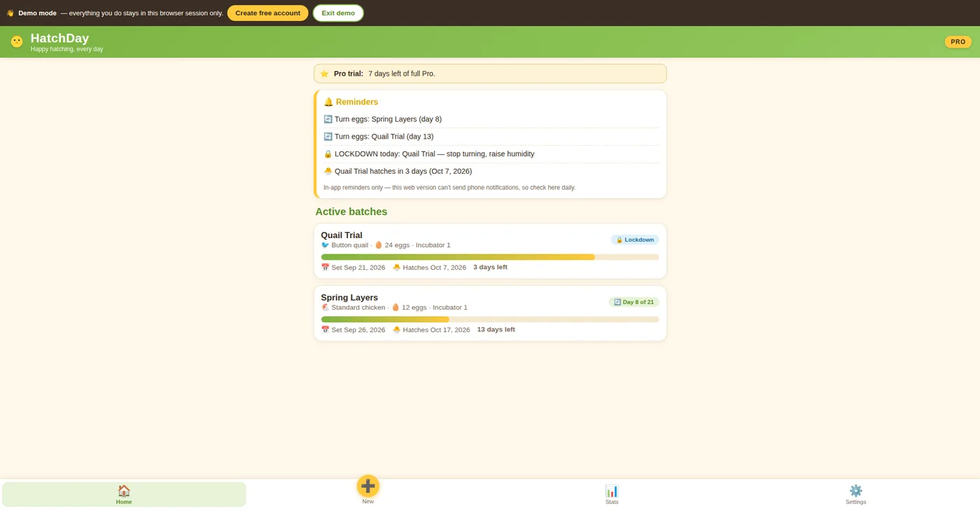980x510 pixels.
Task: Open the Quail Trial batch title
Action: point(342,235)
